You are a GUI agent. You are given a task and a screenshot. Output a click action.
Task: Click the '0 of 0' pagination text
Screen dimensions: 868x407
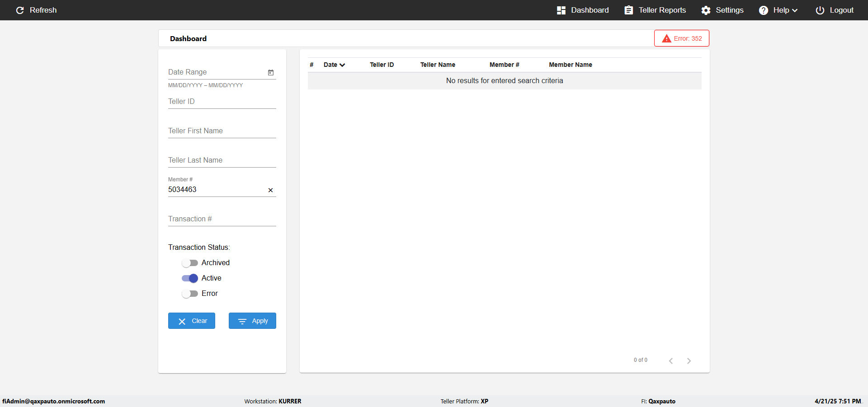click(640, 360)
